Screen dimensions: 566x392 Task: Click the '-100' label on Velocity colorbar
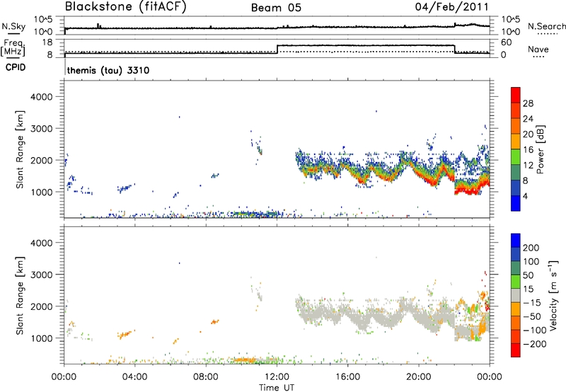(x=534, y=330)
